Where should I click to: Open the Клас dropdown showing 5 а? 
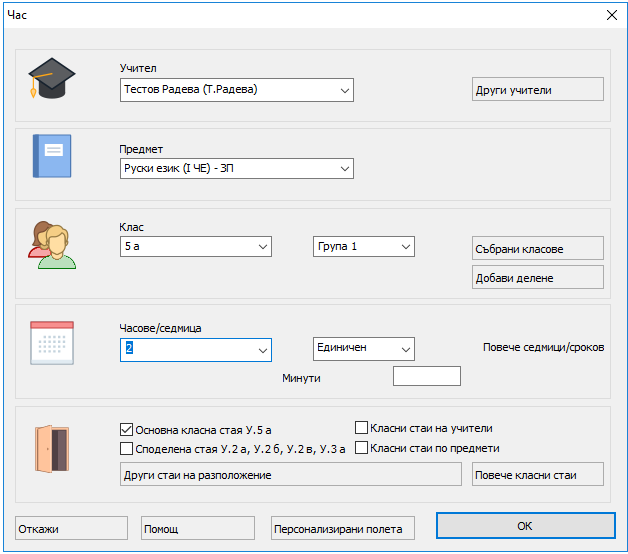click(263, 246)
